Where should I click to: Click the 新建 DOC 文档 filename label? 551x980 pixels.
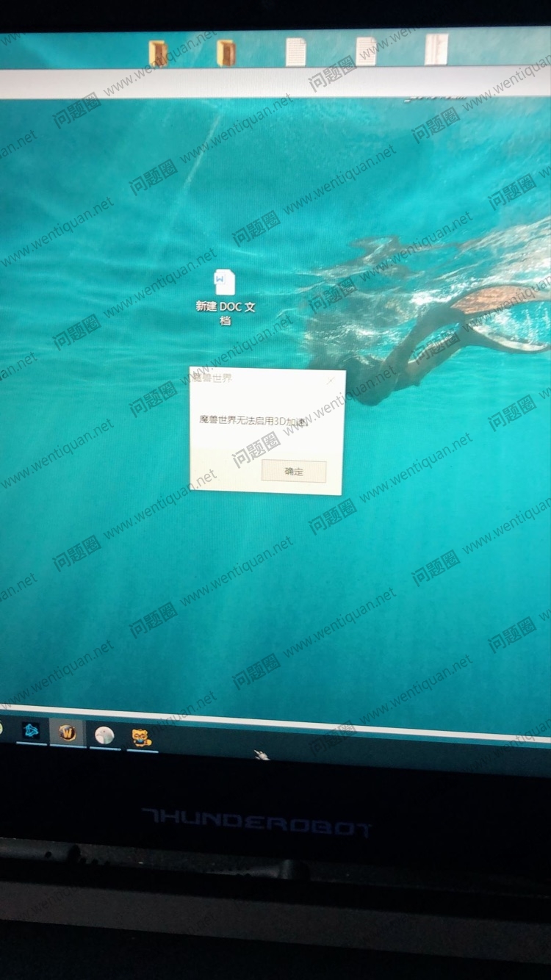[226, 312]
